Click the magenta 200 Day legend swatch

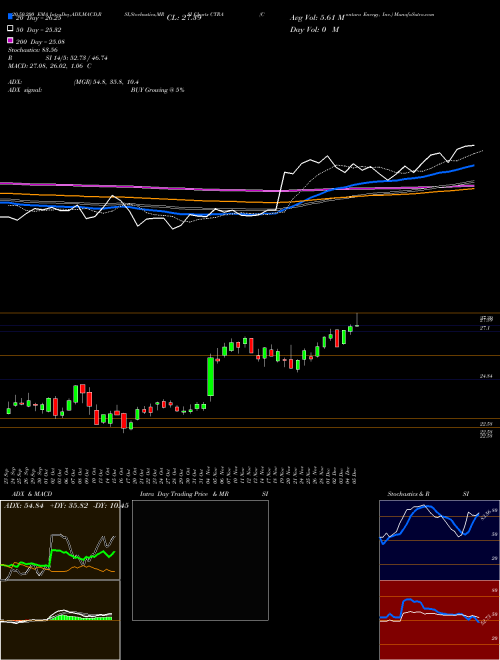tap(10, 40)
